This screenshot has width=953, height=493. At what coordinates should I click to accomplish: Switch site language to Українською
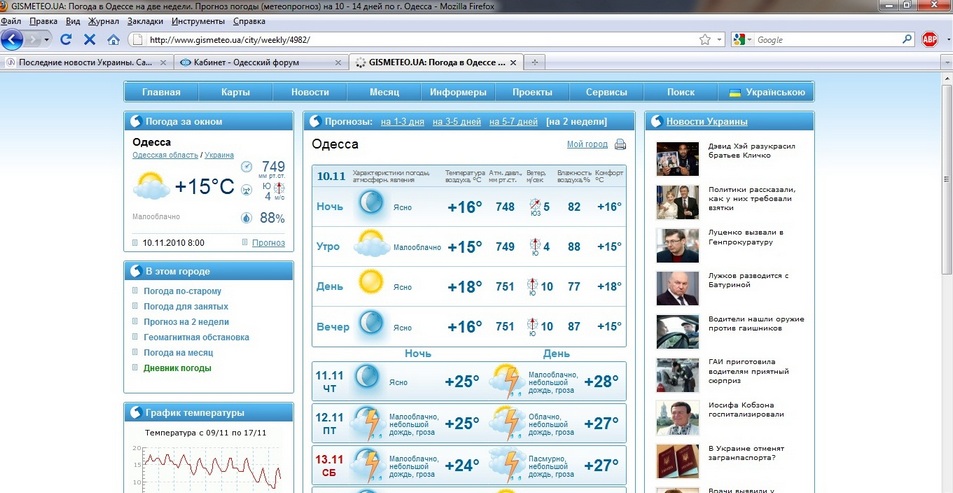tap(767, 92)
